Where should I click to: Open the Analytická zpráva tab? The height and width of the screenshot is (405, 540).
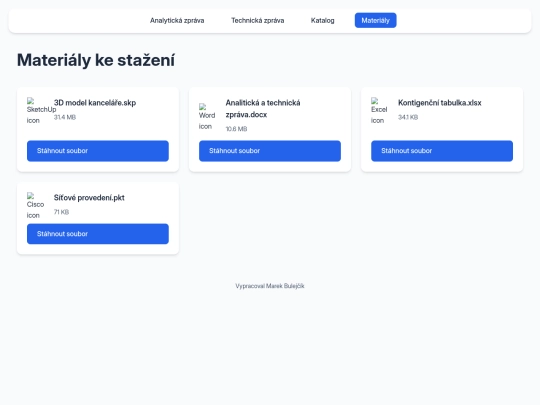click(177, 20)
